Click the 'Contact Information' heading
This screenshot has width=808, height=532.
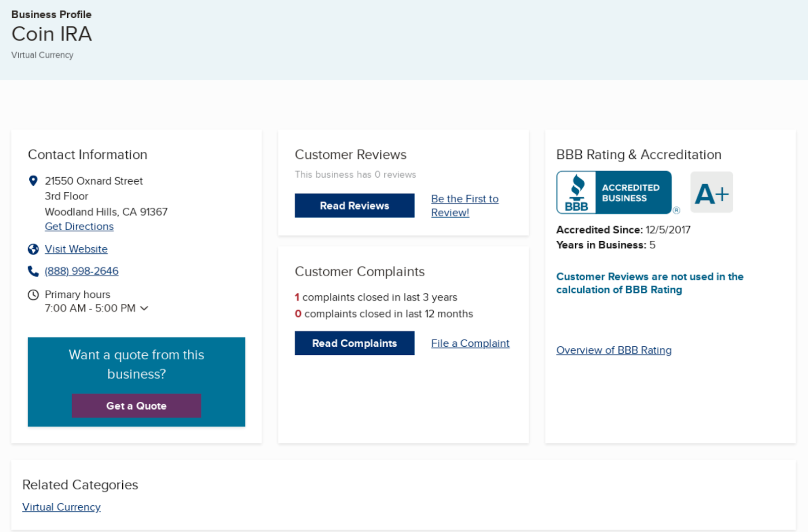88,154
